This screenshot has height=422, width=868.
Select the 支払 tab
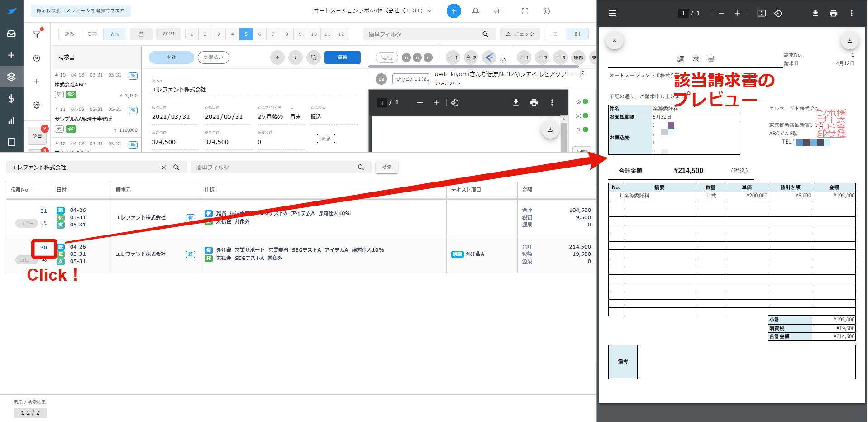point(115,34)
